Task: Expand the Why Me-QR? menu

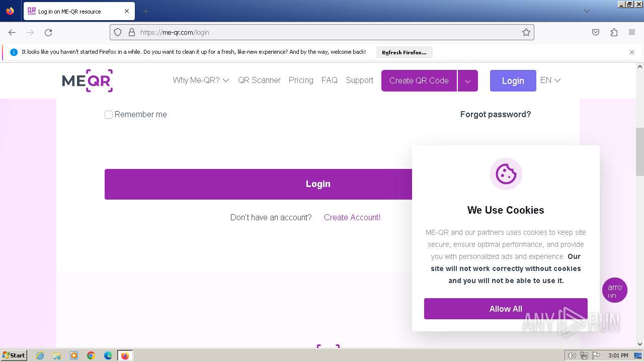Action: 201,80
